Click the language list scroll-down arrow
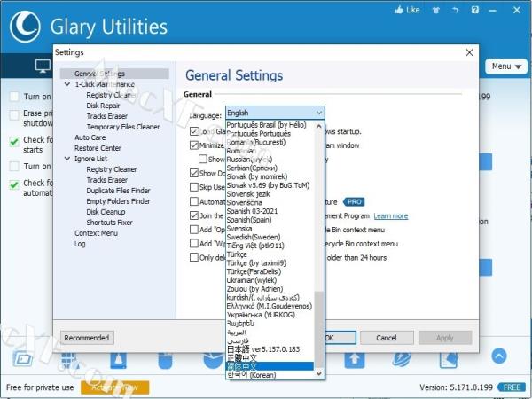 point(319,373)
